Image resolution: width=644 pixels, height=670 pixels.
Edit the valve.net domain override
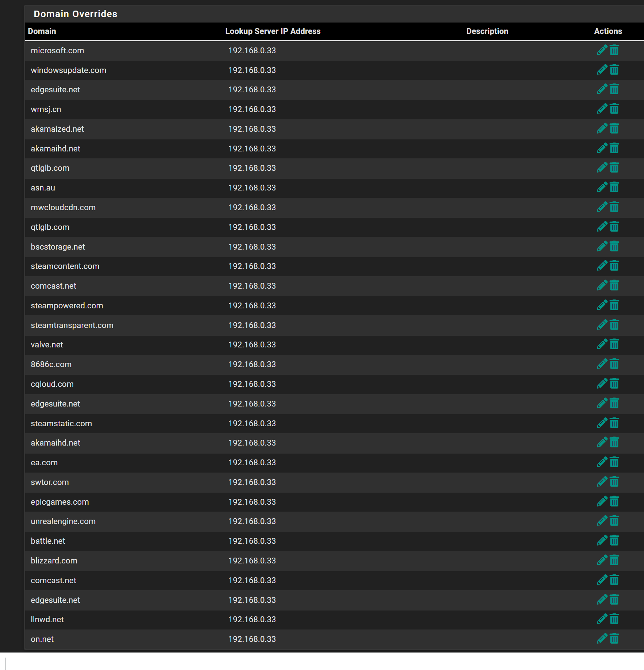pos(602,344)
